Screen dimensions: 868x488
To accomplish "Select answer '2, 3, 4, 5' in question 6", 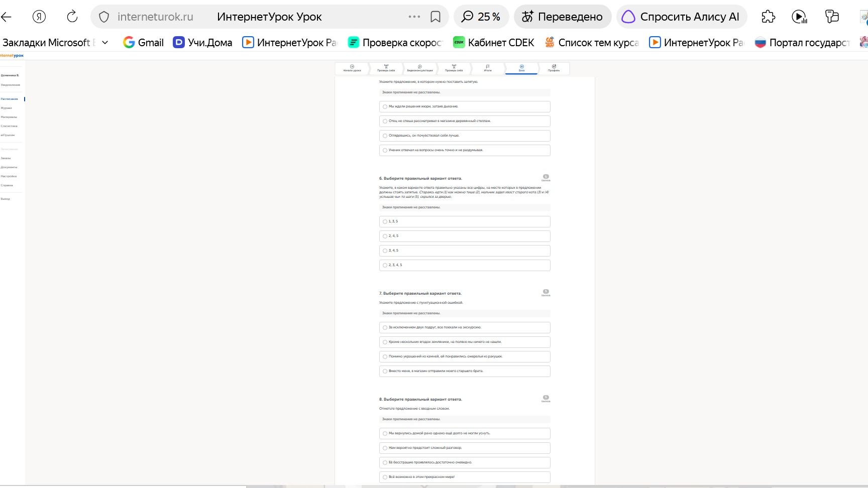I will (465, 265).
